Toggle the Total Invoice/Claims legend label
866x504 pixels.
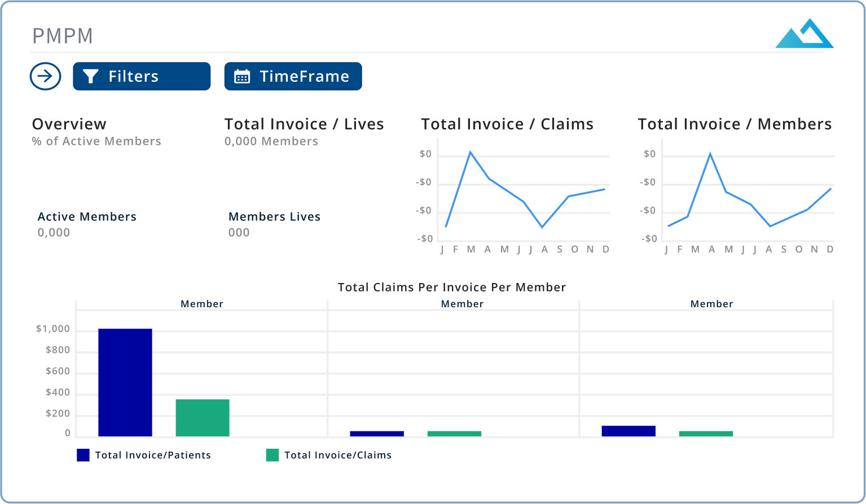click(x=337, y=455)
